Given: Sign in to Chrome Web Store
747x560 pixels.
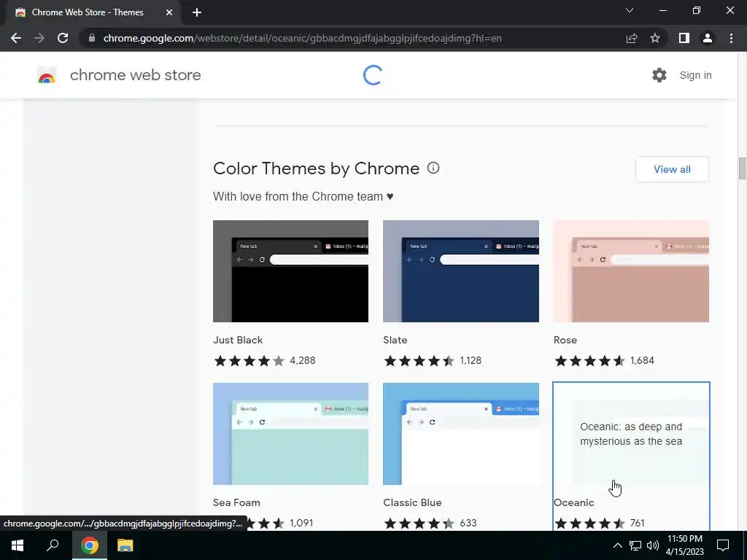Looking at the screenshot, I should 695,75.
